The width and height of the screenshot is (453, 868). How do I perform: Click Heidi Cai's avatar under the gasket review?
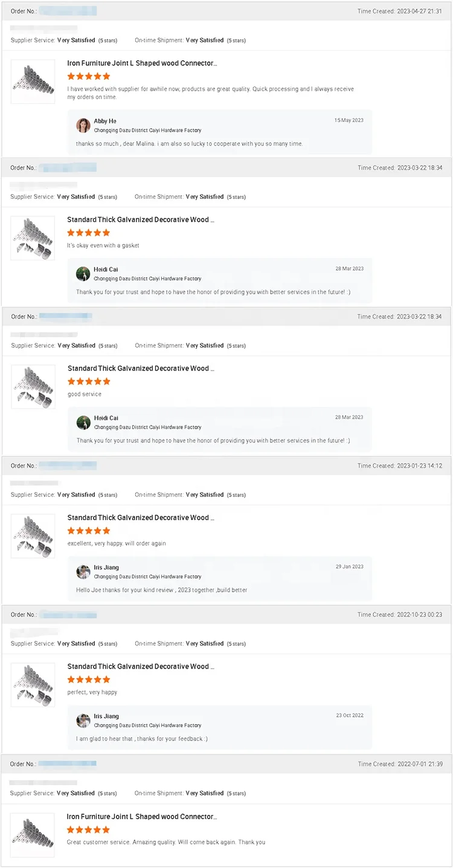[x=83, y=274]
